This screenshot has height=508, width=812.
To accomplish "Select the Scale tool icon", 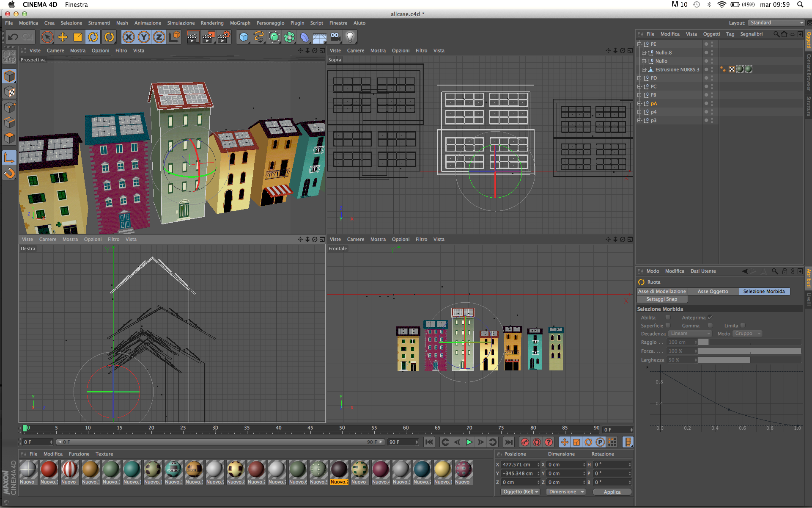I will pyautogui.click(x=78, y=37).
